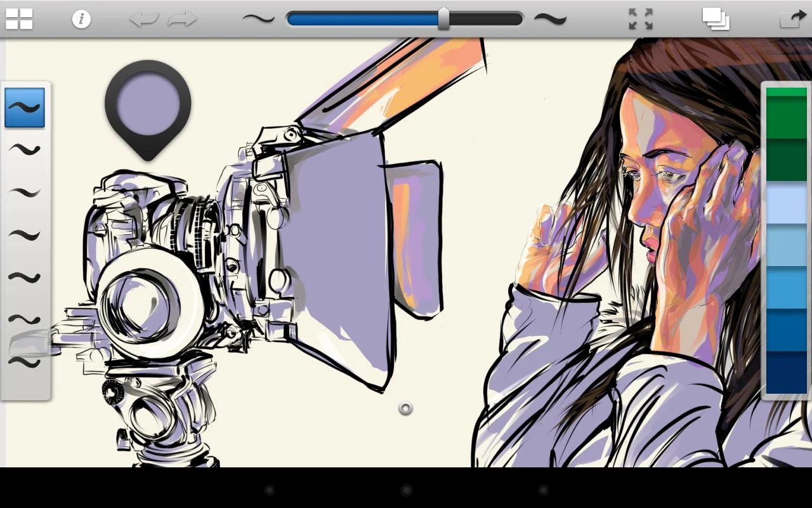This screenshot has width=812, height=508.
Task: View canvas info via the i icon
Action: (x=81, y=18)
